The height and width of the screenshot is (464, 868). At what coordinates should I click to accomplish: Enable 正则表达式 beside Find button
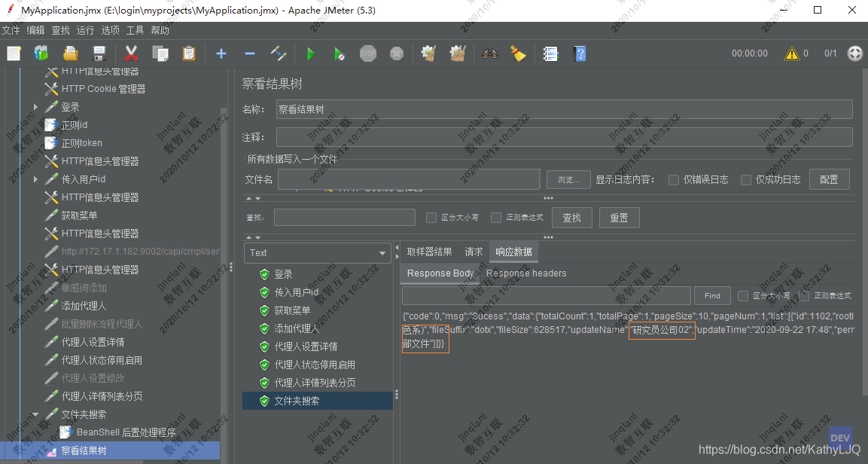coord(804,296)
